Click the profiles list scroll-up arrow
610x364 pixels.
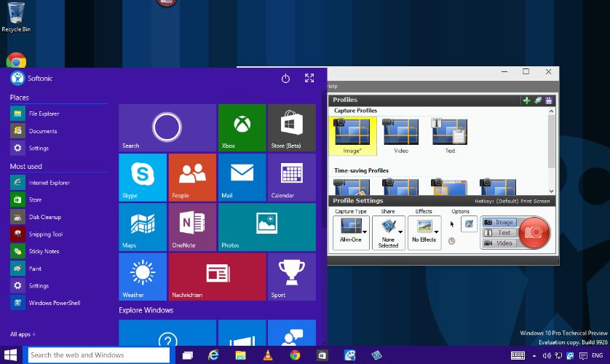coord(551,111)
